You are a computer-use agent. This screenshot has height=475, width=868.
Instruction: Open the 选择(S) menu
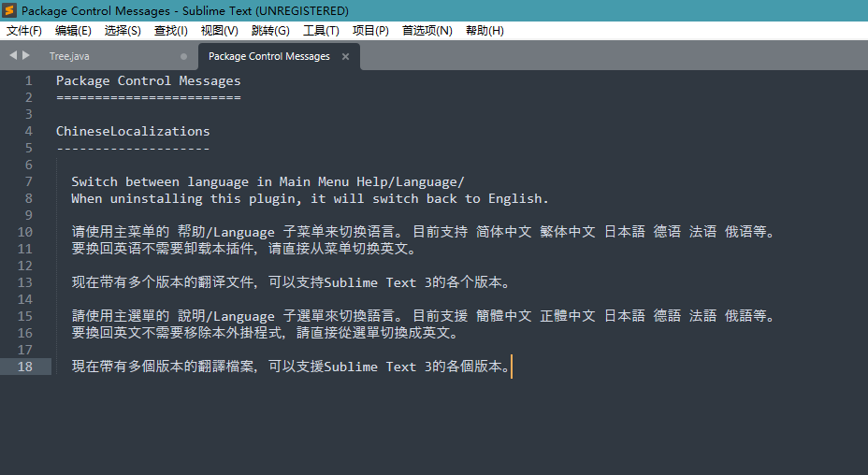[x=123, y=31]
